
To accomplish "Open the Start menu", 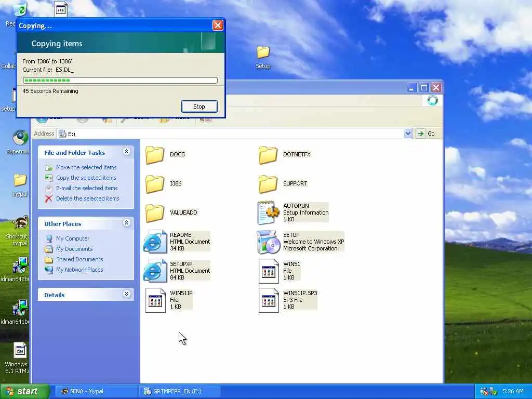I will pos(25,392).
